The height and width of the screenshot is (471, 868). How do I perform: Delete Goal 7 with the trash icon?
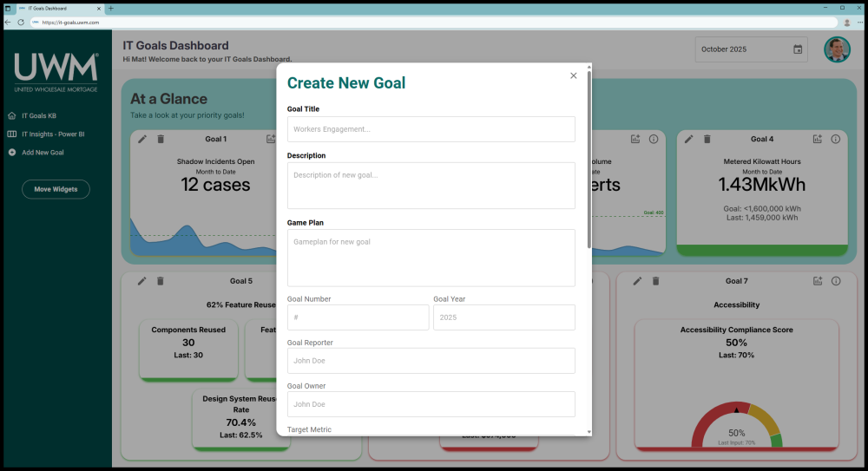tap(655, 281)
